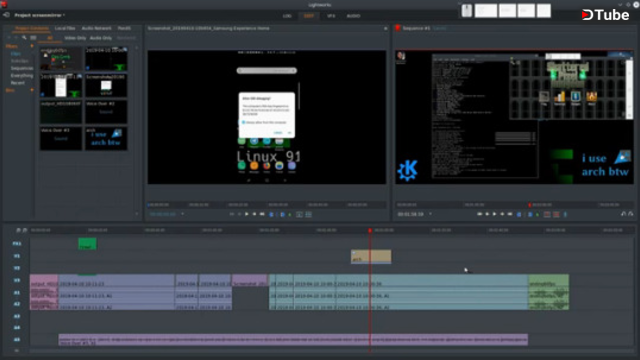Toggle the FX1 track label
The width and height of the screenshot is (640, 360).
17,244
